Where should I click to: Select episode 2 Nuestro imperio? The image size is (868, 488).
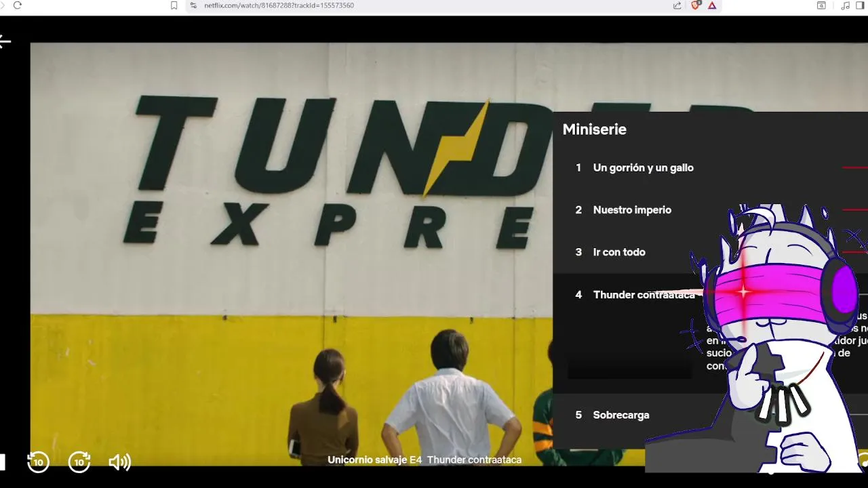pos(710,210)
